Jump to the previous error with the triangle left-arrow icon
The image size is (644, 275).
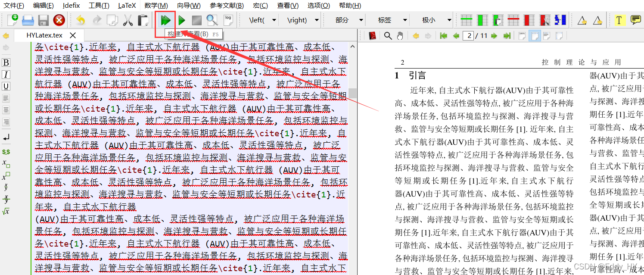pos(582,20)
